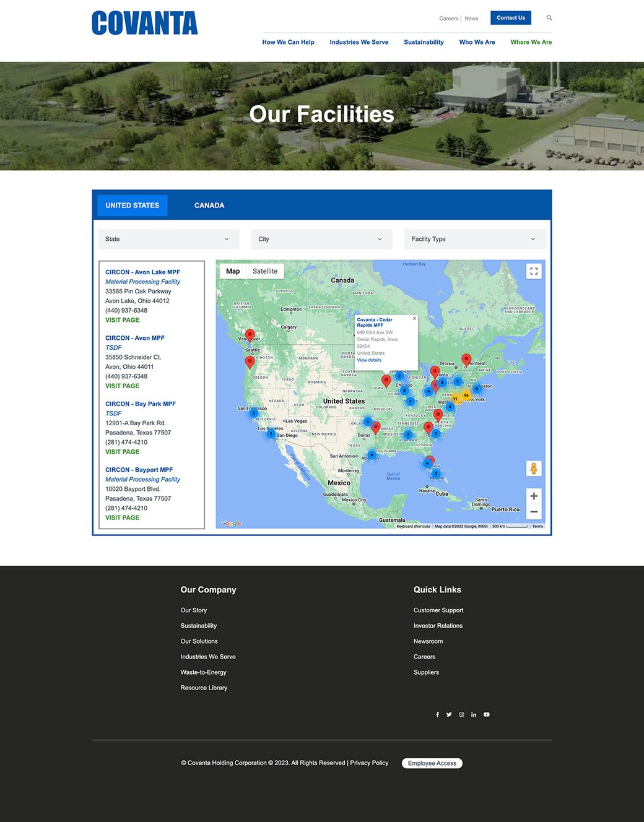Open Waste-to-Energy footer link
Viewport: 644px width, 822px height.
click(x=203, y=672)
